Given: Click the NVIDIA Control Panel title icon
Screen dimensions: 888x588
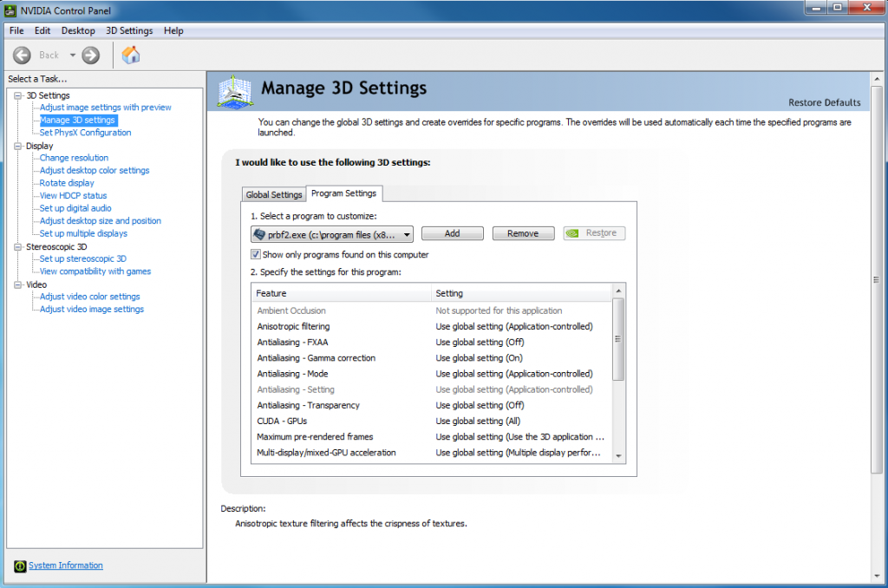Looking at the screenshot, I should (10, 10).
